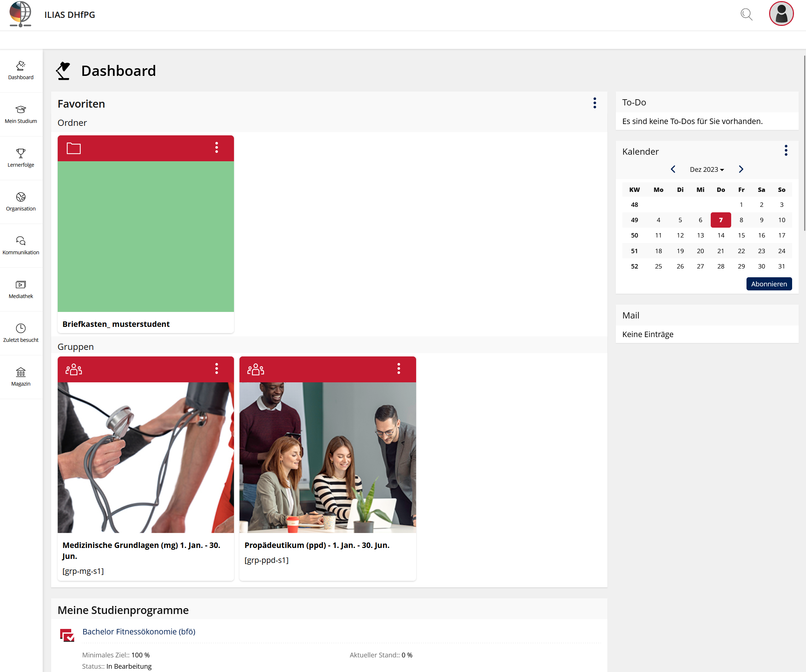Image resolution: width=806 pixels, height=672 pixels.
Task: Open Favoriten panel actions menu
Action: click(x=595, y=103)
